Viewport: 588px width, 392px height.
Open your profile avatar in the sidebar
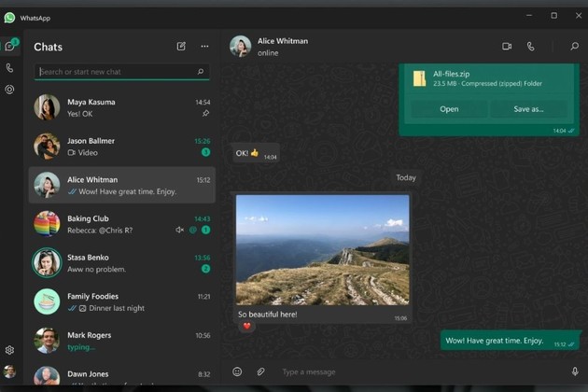pyautogui.click(x=9, y=372)
